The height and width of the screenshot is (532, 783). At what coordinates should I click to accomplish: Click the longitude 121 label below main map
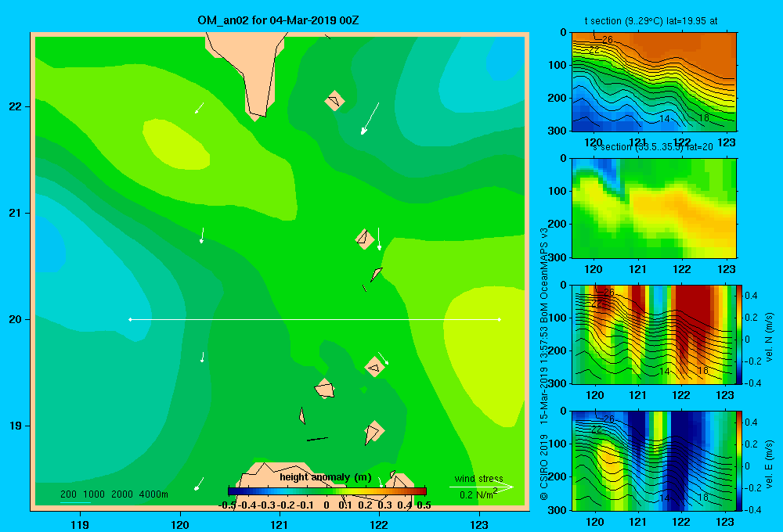click(280, 524)
